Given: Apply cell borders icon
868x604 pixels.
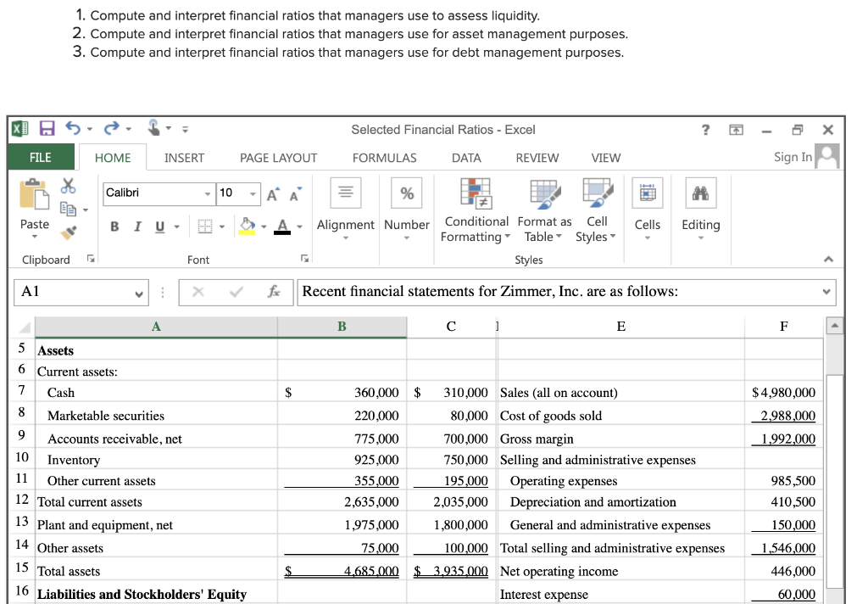Looking at the screenshot, I should click(205, 226).
